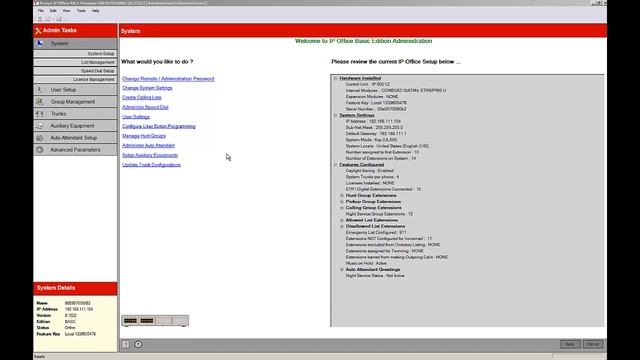Click Change System Settings link
640x360 pixels.
(147, 88)
